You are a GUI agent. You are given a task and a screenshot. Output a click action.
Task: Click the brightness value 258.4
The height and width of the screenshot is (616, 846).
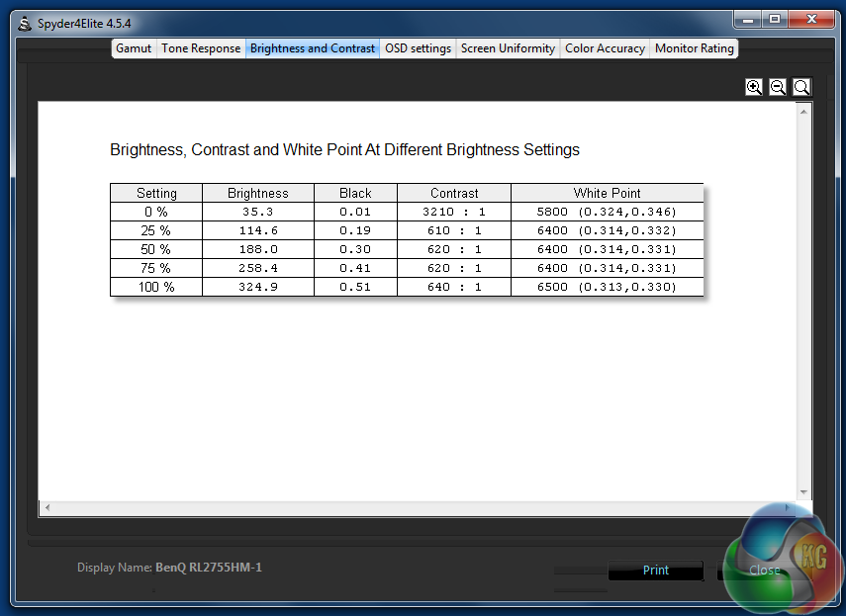(258, 268)
